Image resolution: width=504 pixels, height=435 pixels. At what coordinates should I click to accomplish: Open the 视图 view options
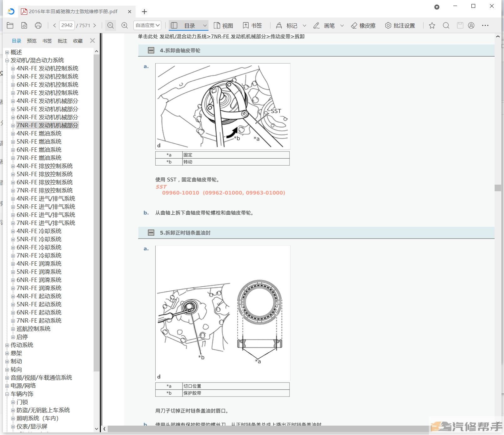tap(223, 25)
